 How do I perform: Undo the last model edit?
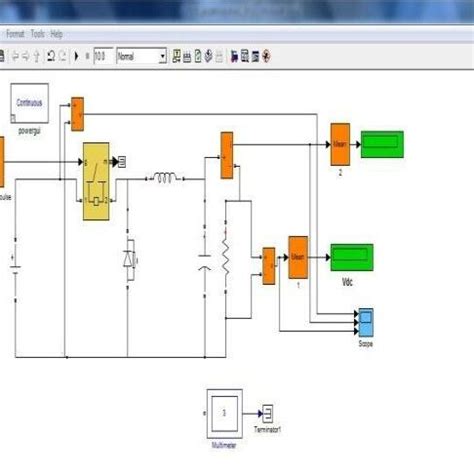pos(51,56)
